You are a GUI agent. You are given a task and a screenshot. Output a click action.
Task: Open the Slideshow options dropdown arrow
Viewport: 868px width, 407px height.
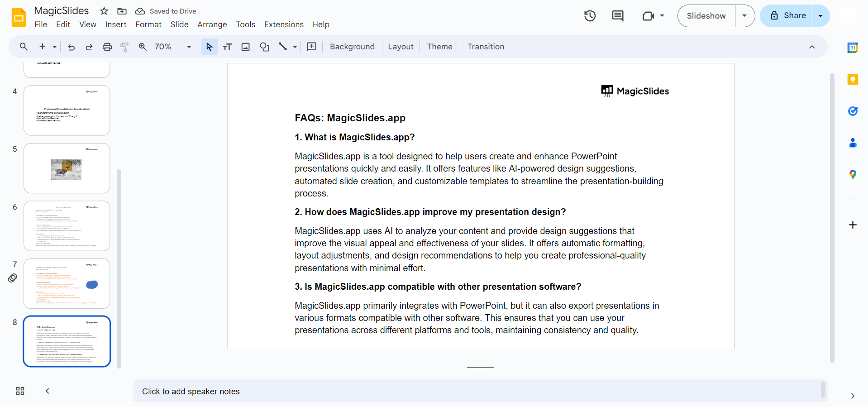click(x=744, y=16)
